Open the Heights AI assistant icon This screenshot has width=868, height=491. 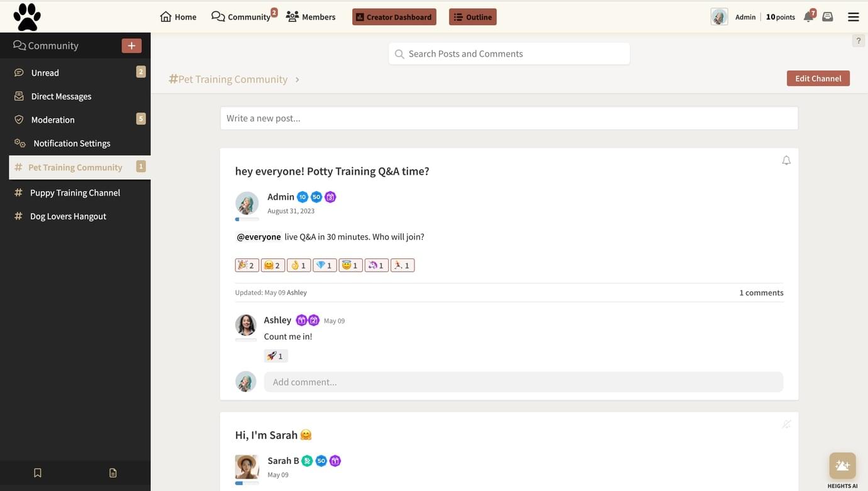click(x=842, y=466)
